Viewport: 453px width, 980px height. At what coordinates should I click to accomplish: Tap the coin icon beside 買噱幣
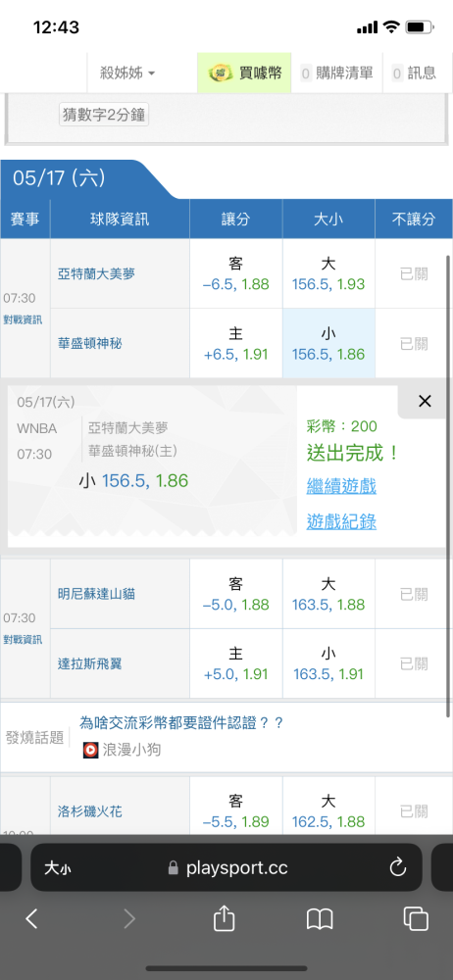tap(221, 73)
